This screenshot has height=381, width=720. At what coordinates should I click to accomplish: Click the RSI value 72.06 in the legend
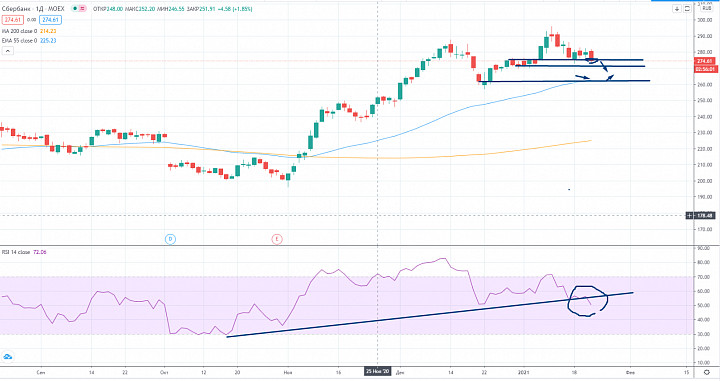(39, 252)
